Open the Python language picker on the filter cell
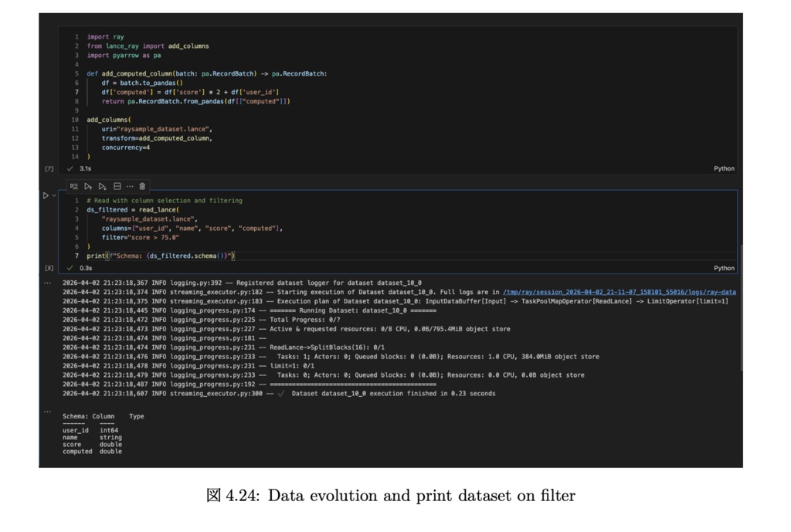 [725, 268]
